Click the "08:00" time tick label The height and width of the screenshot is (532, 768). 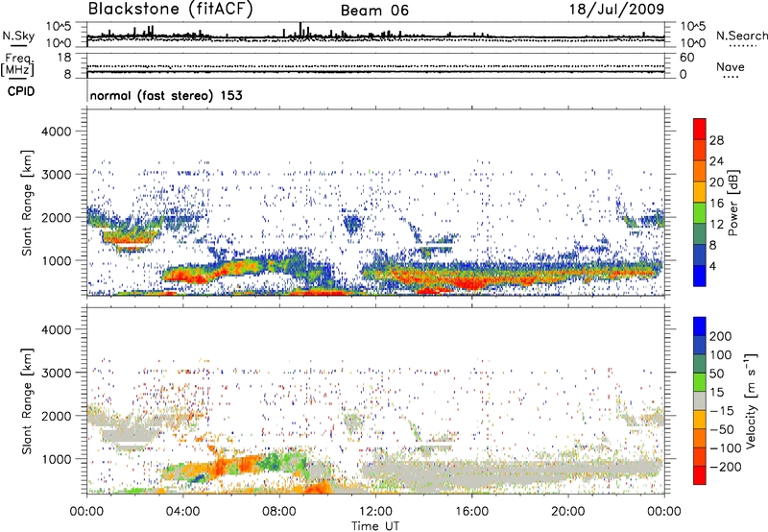[279, 512]
